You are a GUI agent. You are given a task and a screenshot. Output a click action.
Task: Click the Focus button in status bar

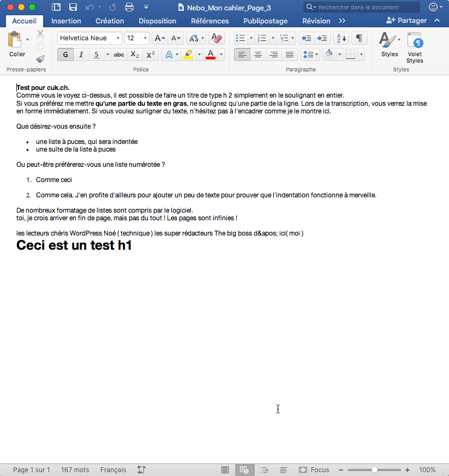(314, 470)
